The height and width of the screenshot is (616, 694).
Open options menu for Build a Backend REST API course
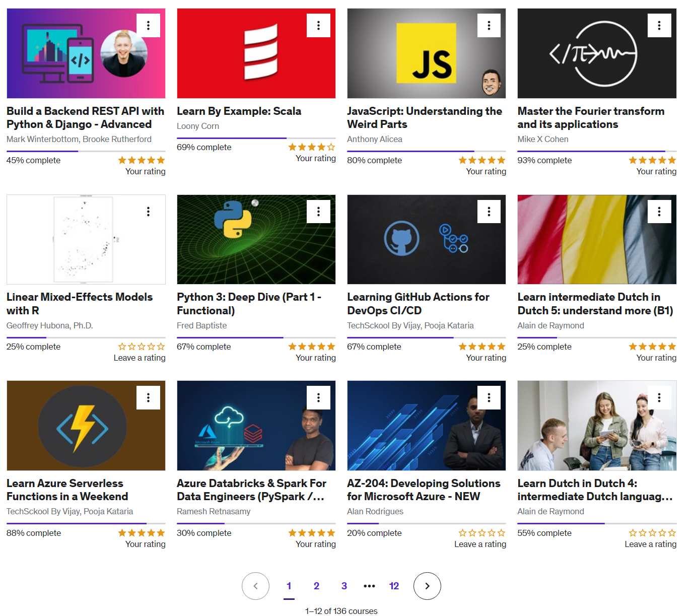coord(148,25)
